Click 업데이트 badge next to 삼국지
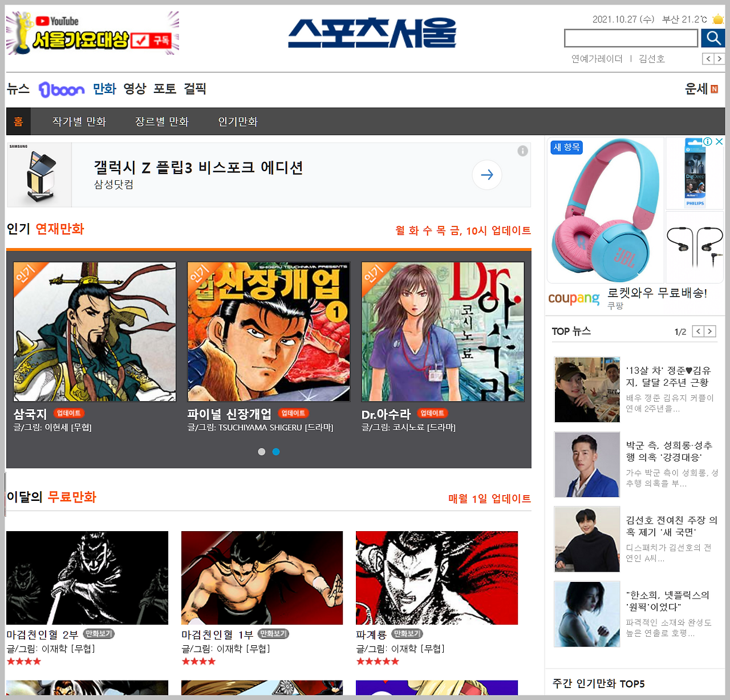The width and height of the screenshot is (730, 700). click(69, 413)
